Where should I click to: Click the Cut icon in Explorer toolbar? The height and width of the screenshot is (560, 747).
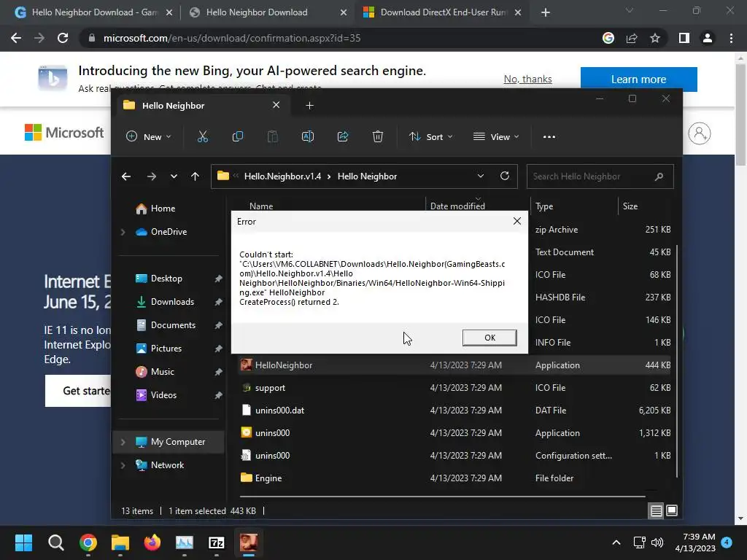point(203,136)
